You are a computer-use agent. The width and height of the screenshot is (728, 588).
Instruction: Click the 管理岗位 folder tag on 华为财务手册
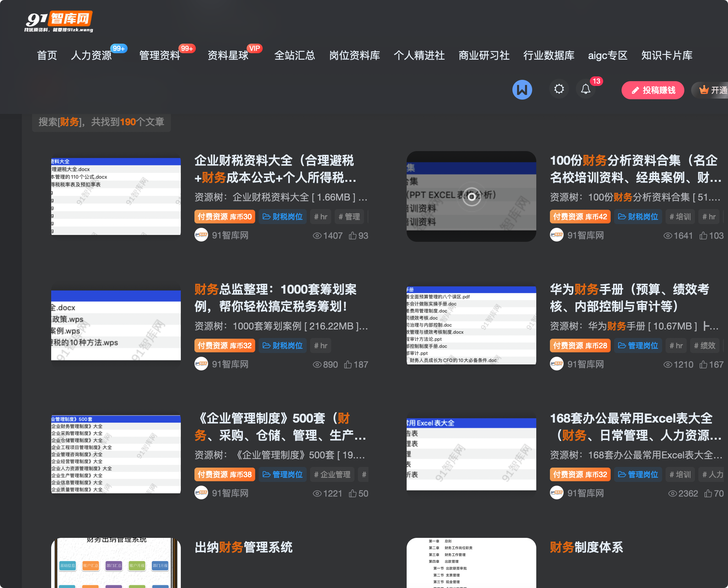(638, 346)
